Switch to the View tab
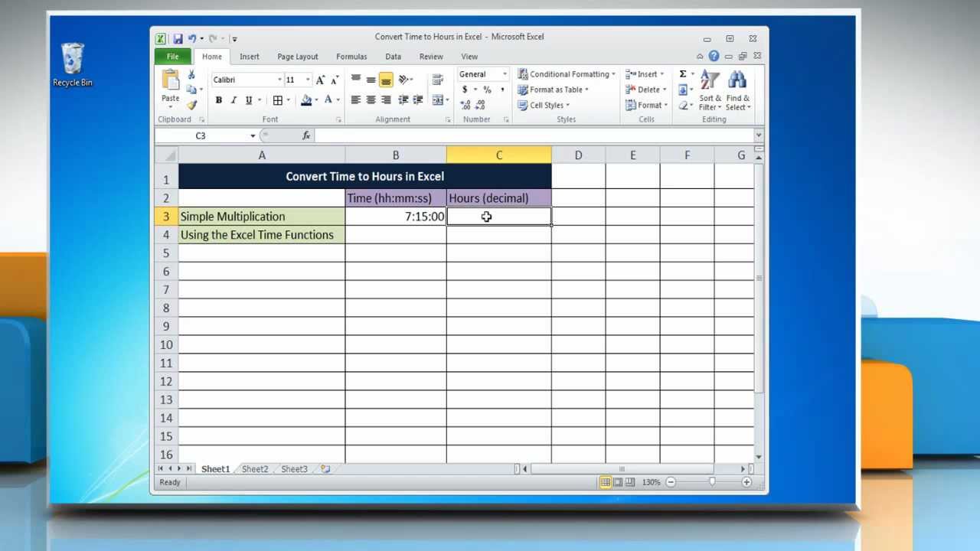Screen dimensions: 980x551 click(x=469, y=57)
